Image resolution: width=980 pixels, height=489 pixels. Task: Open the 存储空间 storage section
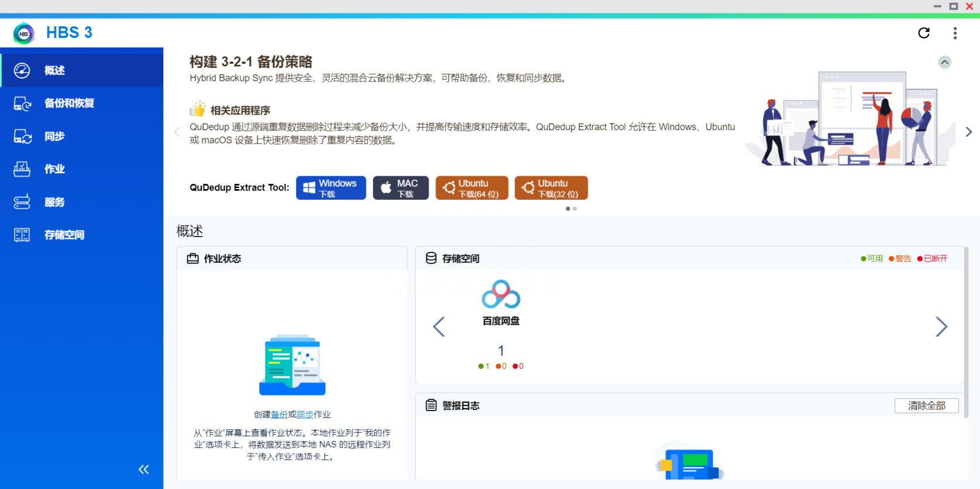click(x=81, y=235)
